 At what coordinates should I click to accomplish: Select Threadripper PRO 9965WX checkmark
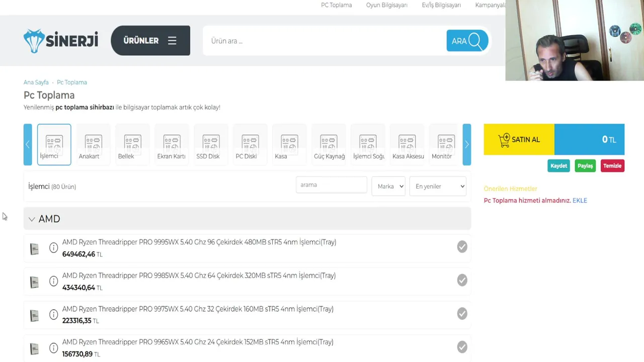(462, 347)
